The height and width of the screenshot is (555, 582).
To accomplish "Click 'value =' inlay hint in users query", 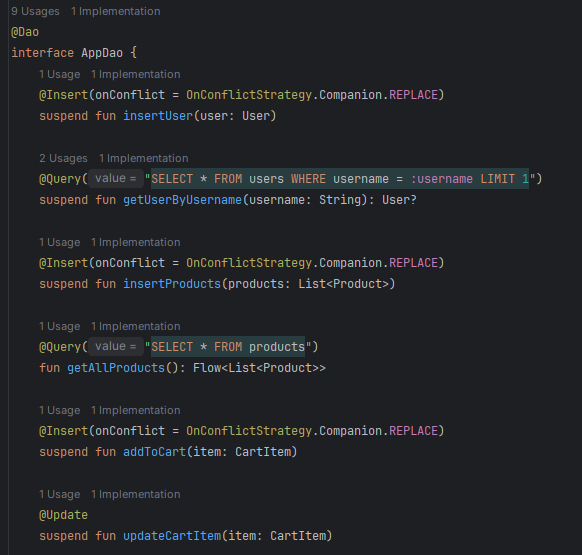I will [x=116, y=179].
